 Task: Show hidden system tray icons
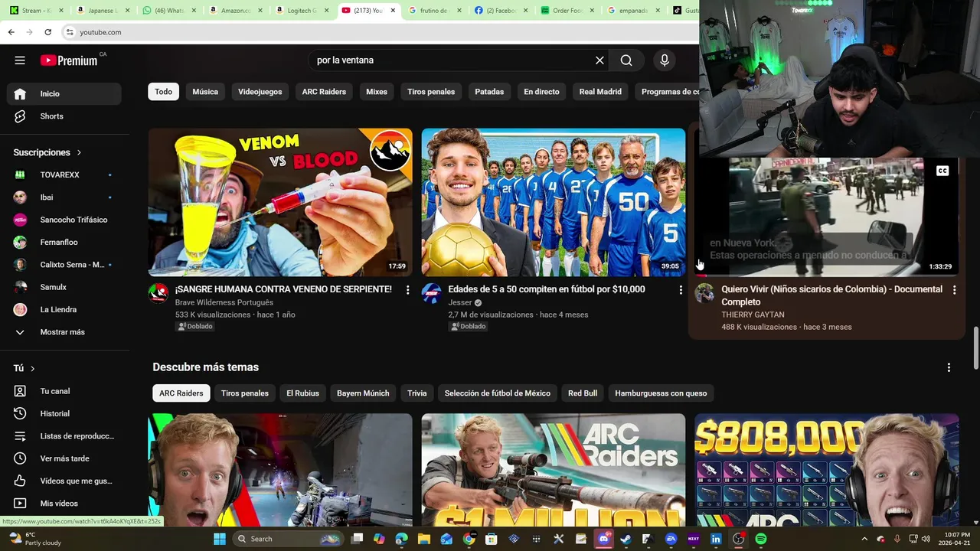tap(864, 539)
